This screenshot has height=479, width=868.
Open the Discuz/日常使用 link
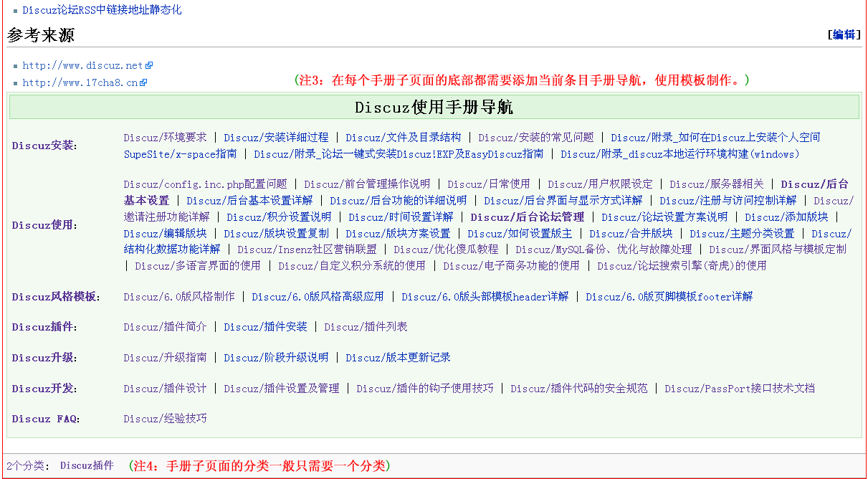pyautogui.click(x=489, y=184)
